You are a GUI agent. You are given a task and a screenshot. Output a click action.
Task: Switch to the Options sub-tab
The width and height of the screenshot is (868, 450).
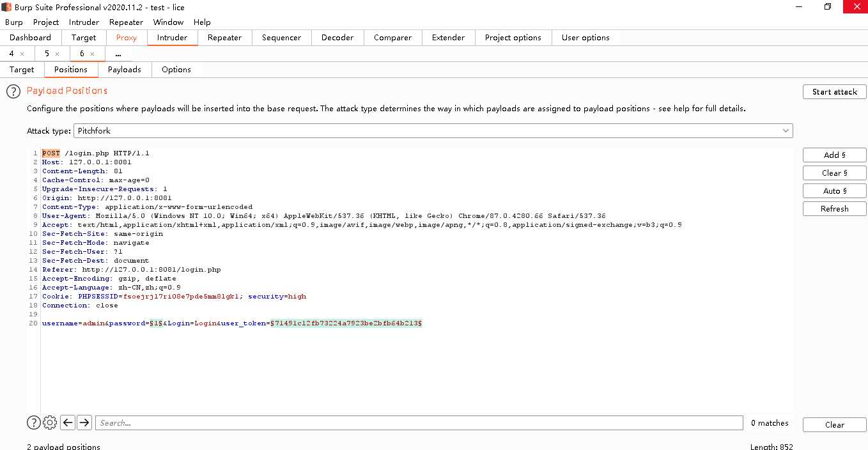[176, 70]
